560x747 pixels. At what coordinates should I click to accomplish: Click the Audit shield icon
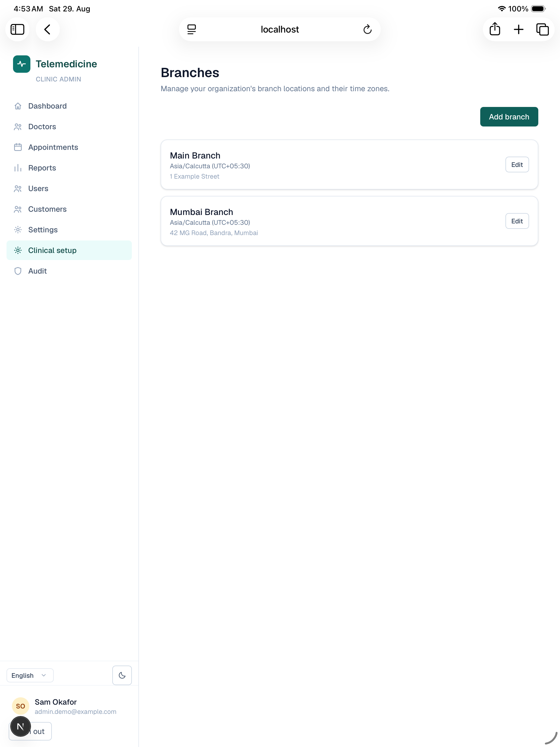[x=18, y=271]
